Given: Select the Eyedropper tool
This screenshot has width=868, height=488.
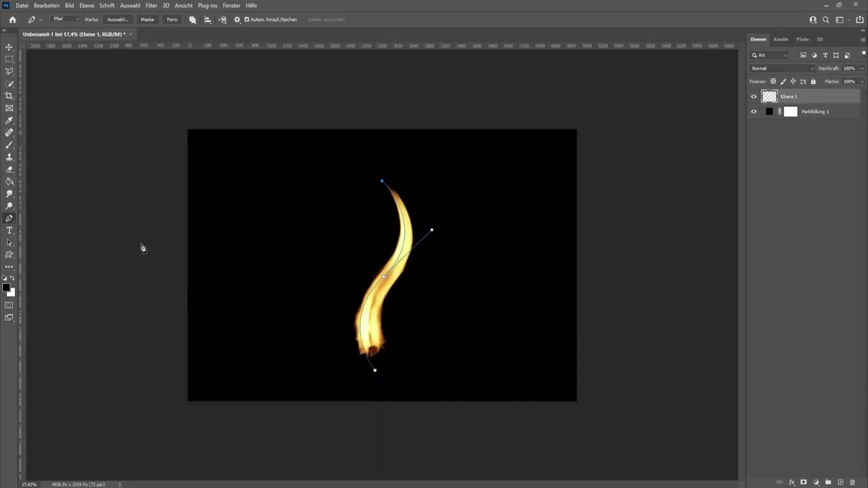Looking at the screenshot, I should pyautogui.click(x=9, y=120).
